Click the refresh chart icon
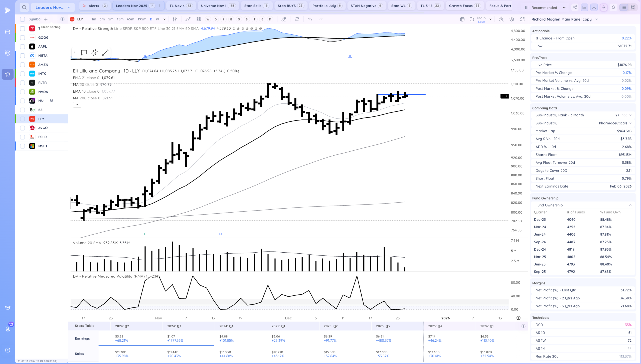Viewport: 641px width, 364px height. point(297,19)
